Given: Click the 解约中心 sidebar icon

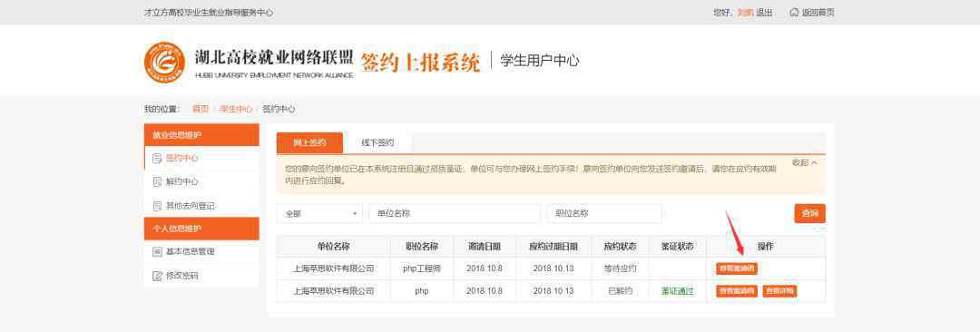Looking at the screenshot, I should 158,182.
